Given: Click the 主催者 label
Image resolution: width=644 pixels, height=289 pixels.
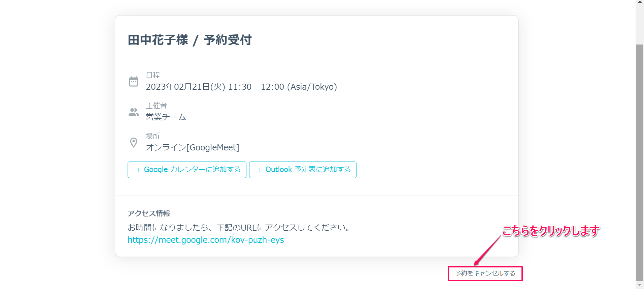Looking at the screenshot, I should (156, 106).
